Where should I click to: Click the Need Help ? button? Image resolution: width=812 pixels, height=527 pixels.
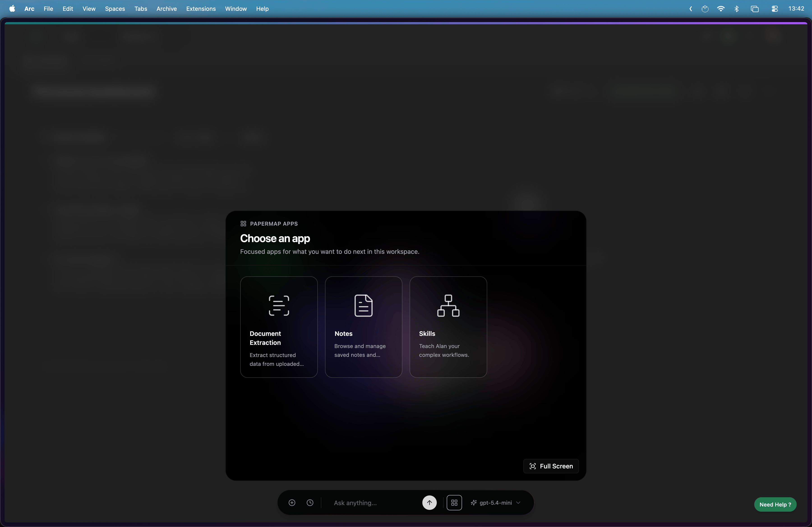point(775,504)
